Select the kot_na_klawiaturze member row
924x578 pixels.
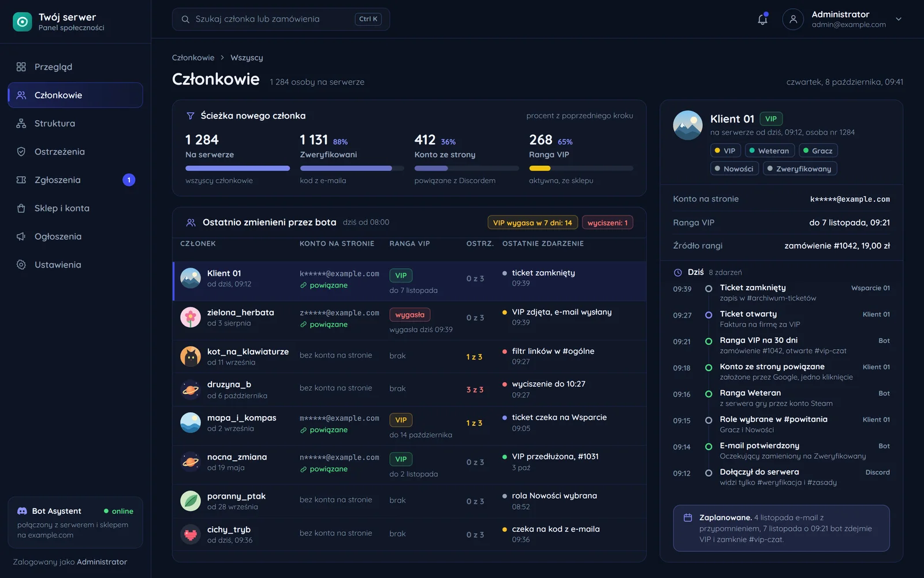pyautogui.click(x=409, y=357)
